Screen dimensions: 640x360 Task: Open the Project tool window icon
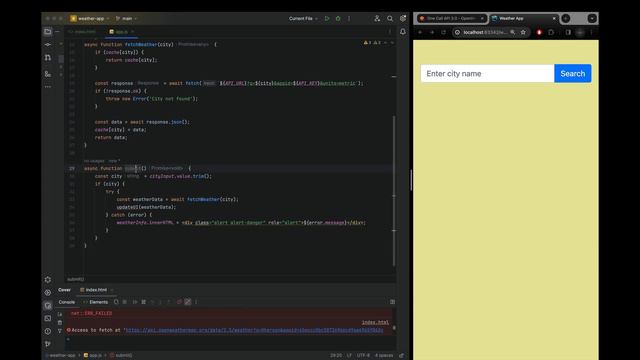tap(48, 31)
